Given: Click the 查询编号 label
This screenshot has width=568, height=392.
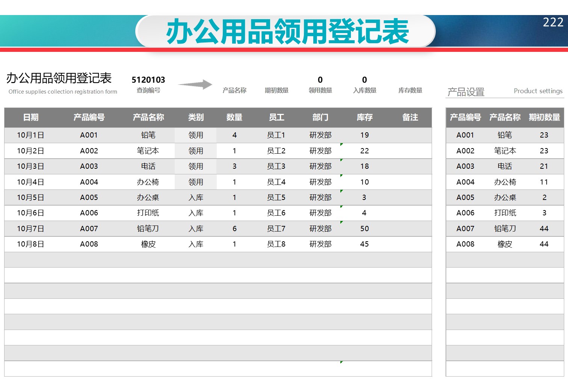Looking at the screenshot, I should pyautogui.click(x=148, y=90).
